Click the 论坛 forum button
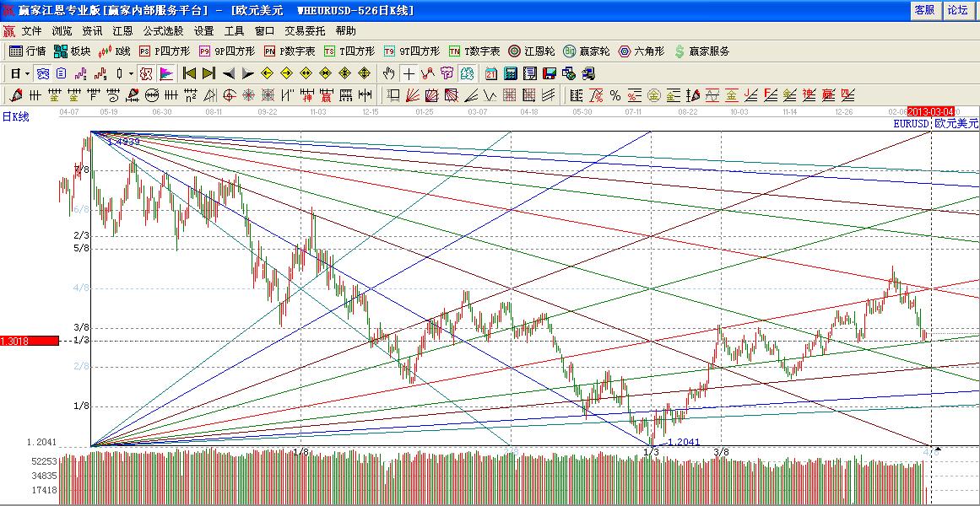This screenshot has width=980, height=506. point(957,10)
